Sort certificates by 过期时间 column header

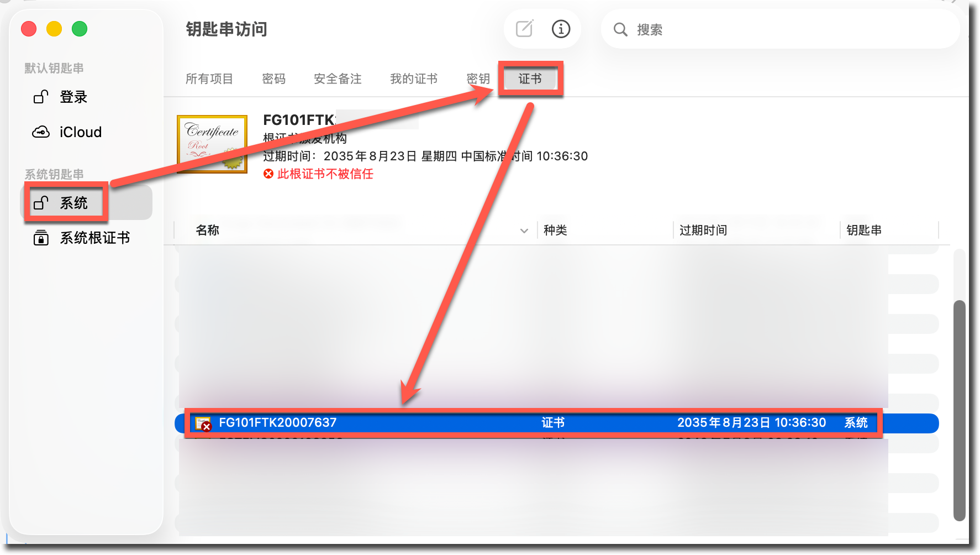click(x=703, y=231)
